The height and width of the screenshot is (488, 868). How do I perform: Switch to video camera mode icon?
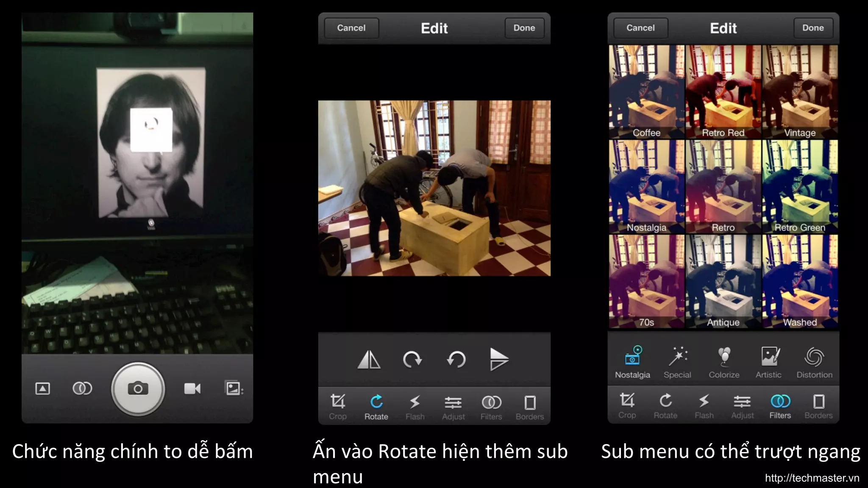192,388
